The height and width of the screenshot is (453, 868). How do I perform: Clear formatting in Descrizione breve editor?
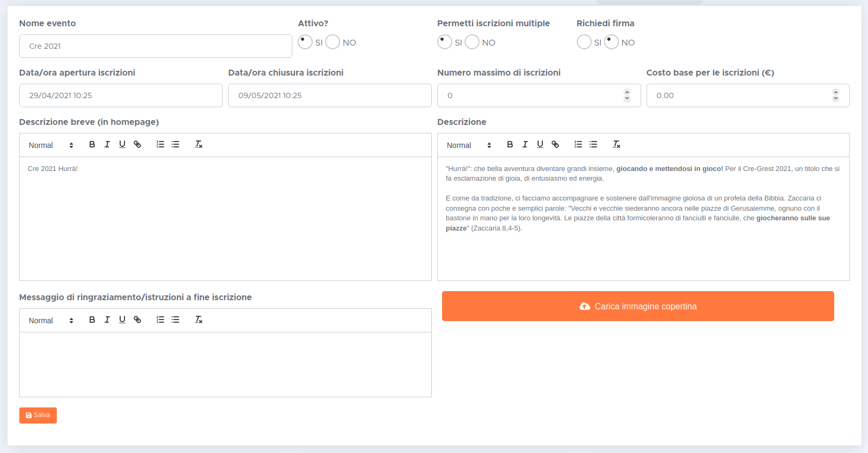point(198,144)
